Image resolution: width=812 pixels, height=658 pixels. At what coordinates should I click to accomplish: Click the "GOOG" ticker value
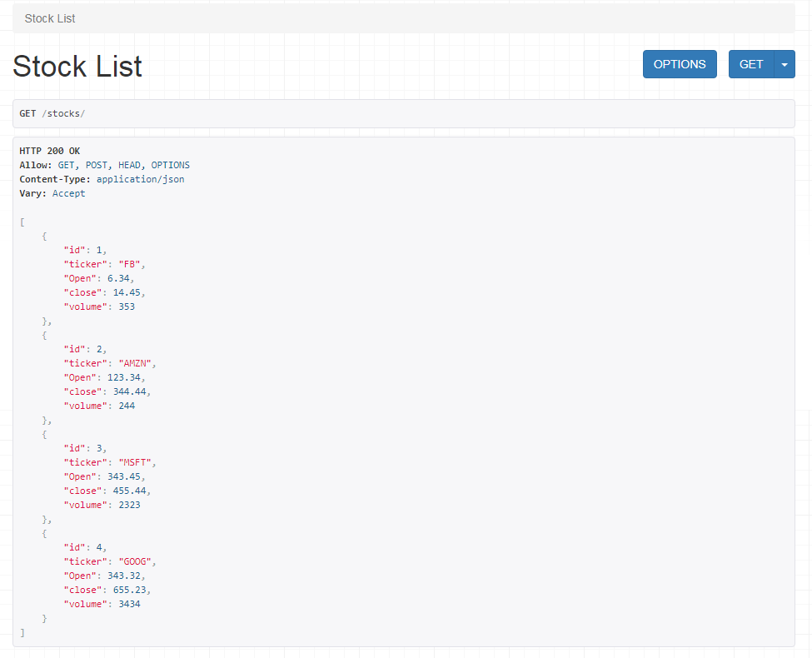tap(135, 561)
